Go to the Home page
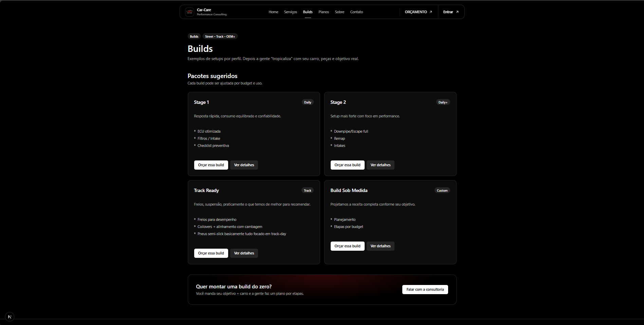 click(273, 12)
